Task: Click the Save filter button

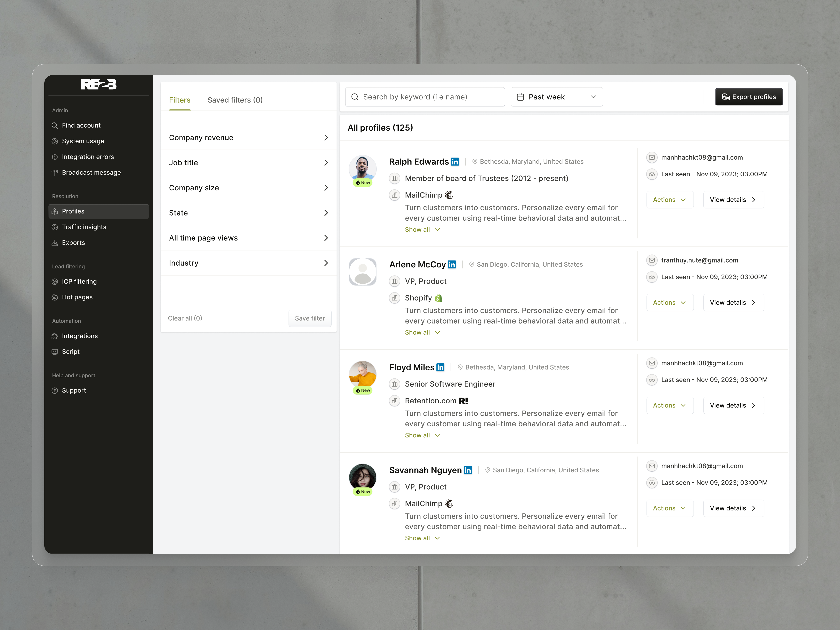Action: coord(309,318)
